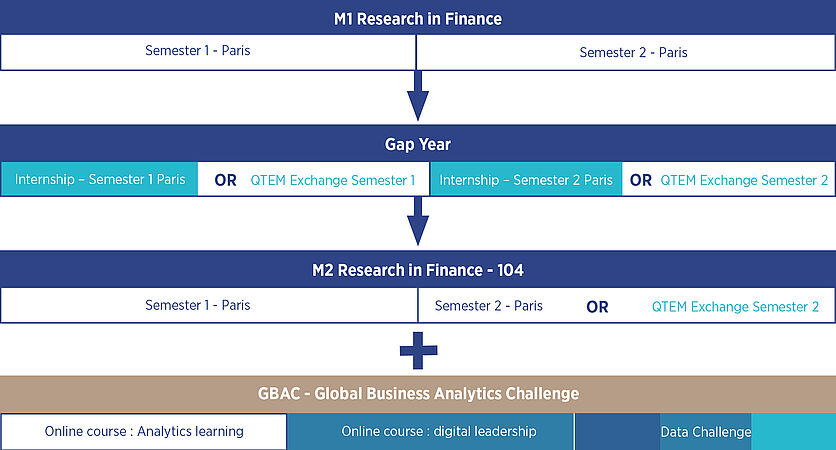Screen dimensions: 836x450
Task: Click GBAC Global Business Analytics Challenge banner
Action: 418,394
